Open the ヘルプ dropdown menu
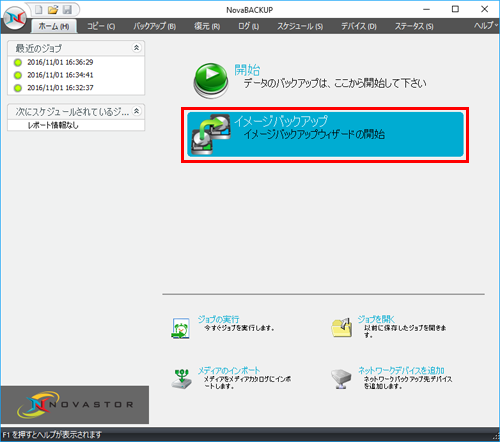 486,26
